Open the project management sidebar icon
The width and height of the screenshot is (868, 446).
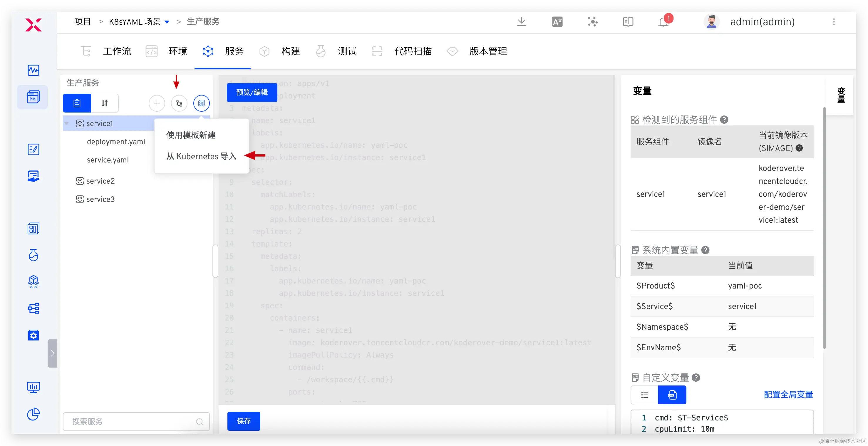pyautogui.click(x=33, y=97)
